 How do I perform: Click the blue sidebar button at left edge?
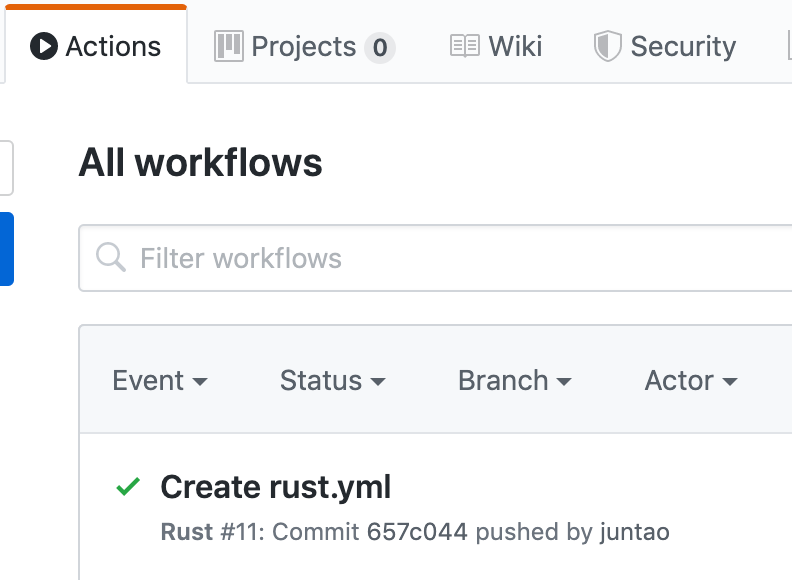tap(7, 249)
